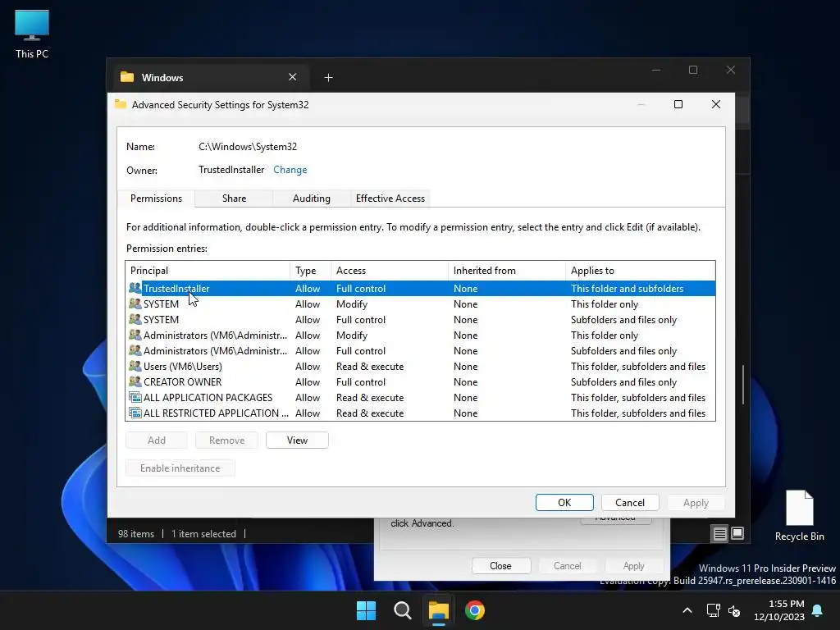
Task: Switch to Share tab
Action: 234,199
